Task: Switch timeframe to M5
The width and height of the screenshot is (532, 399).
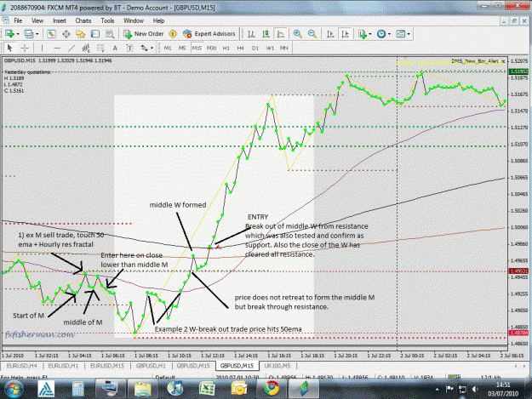Action: (182, 48)
